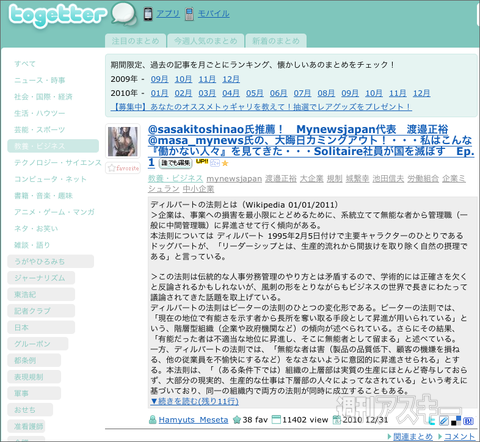Switch to the 新着のまとめ tab
Screen dimensions: 480x442
pyautogui.click(x=276, y=41)
